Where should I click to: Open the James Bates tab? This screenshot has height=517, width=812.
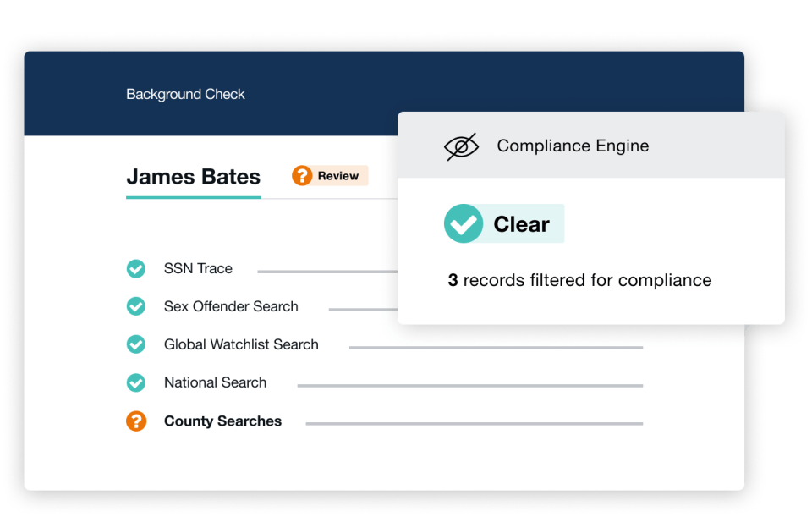pos(193,178)
